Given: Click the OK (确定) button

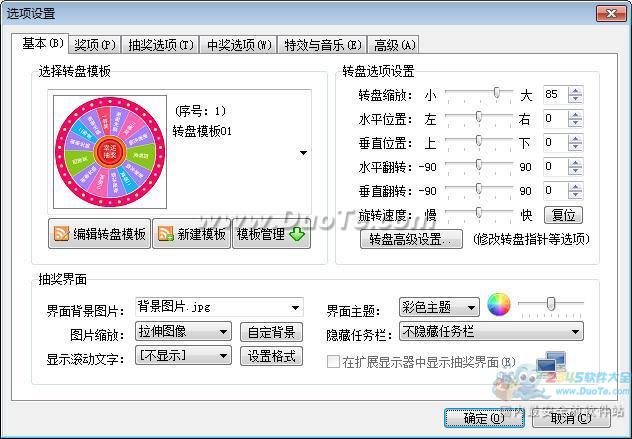Looking at the screenshot, I should [483, 417].
